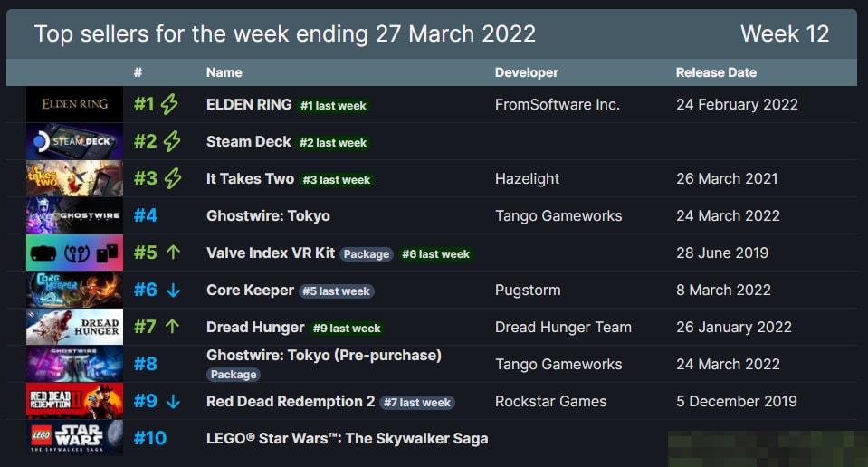Click the '#9 last week' badge for Dread Hunger

tap(347, 329)
